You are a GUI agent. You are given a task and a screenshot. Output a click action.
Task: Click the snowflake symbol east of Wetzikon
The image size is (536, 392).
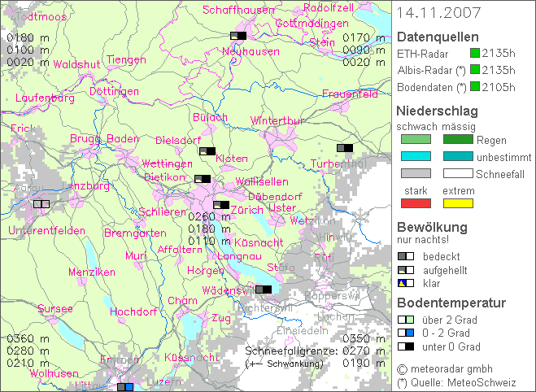[x=360, y=216]
